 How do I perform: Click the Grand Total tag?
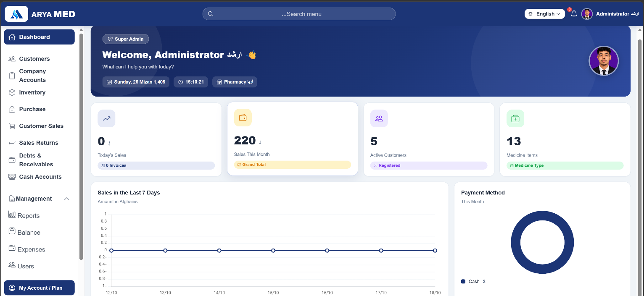(293, 165)
